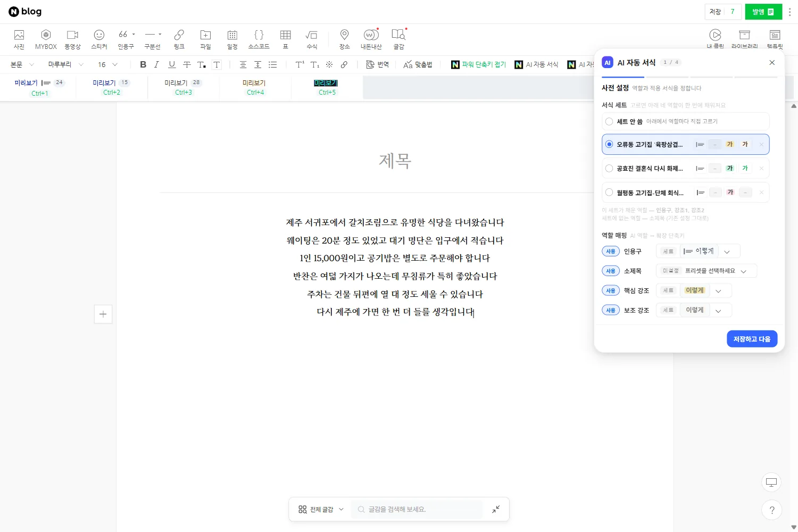Click the 저장하고 다음 button

coord(752,339)
